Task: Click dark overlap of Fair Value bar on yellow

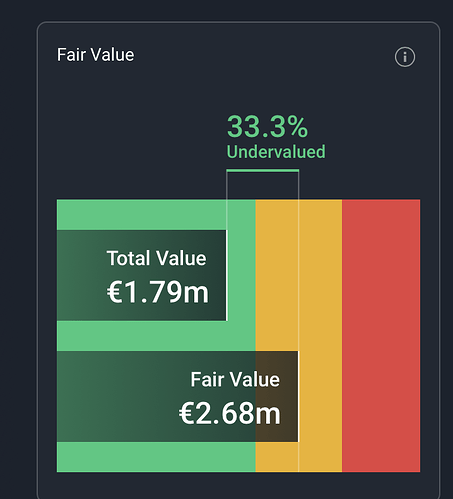Action: (277, 396)
